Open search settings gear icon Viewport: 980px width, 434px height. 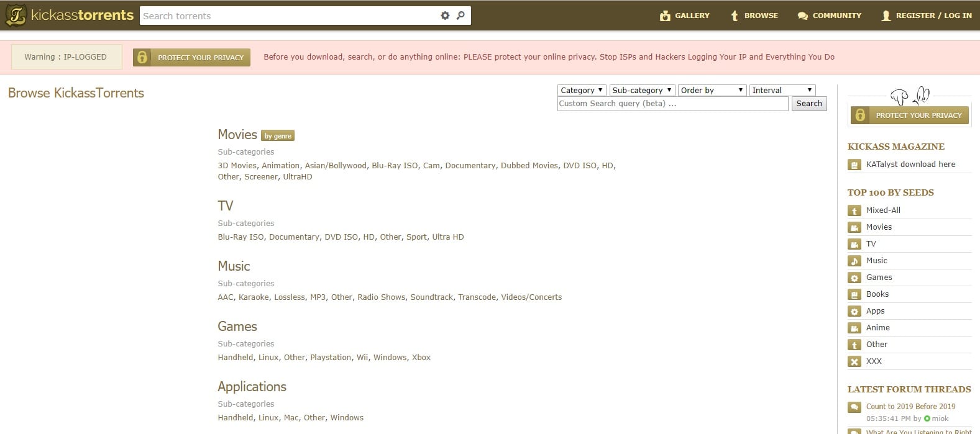tap(445, 16)
